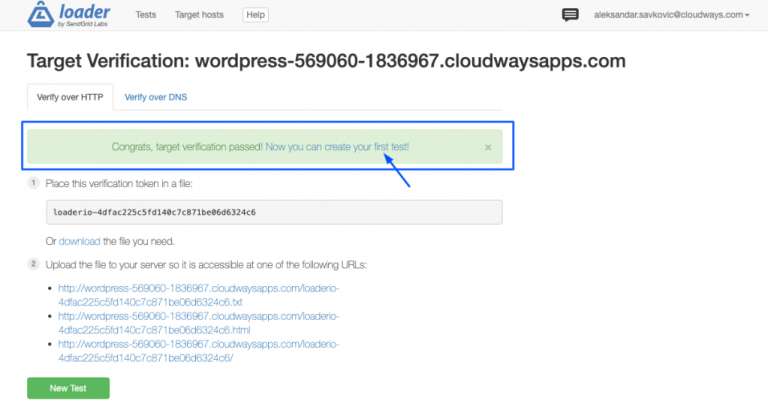Open the trailing-slash verification URL

click(x=198, y=351)
